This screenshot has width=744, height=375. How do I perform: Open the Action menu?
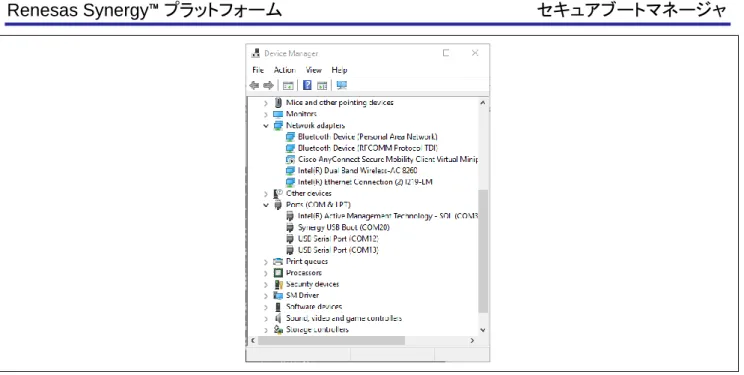285,70
